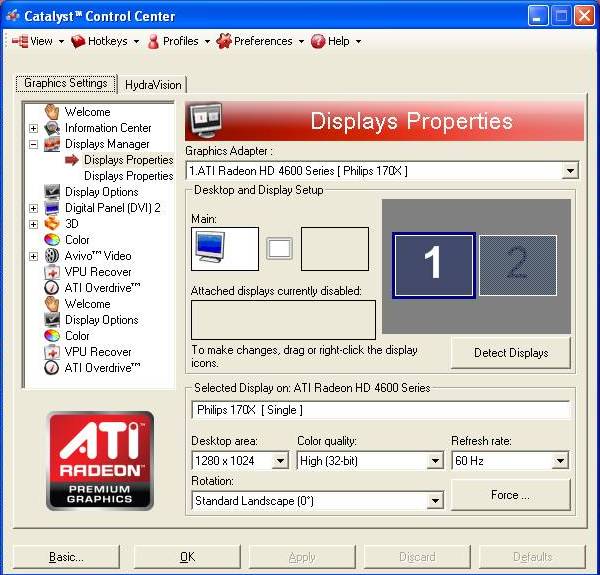Expand the Information Center tree node

(33, 128)
